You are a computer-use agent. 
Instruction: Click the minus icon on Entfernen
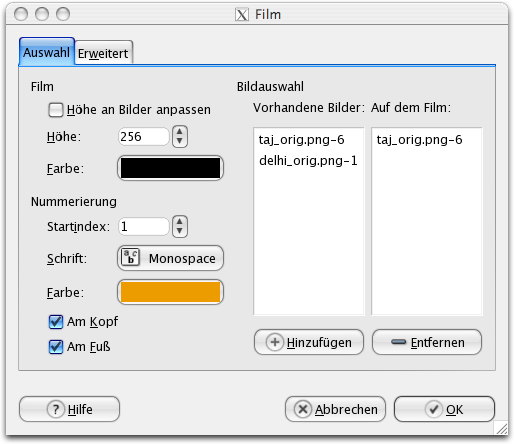pyautogui.click(x=398, y=342)
